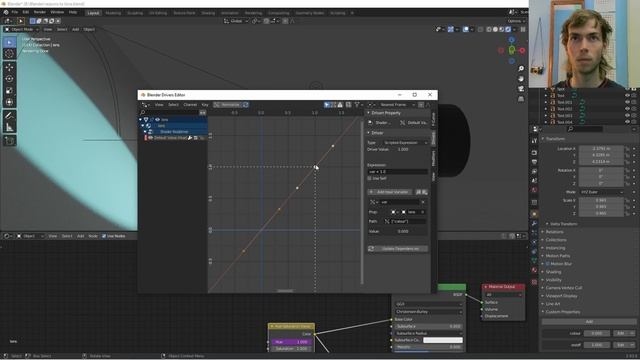Remove the var variable with X button
640x360 pixels.
[x=423, y=202]
